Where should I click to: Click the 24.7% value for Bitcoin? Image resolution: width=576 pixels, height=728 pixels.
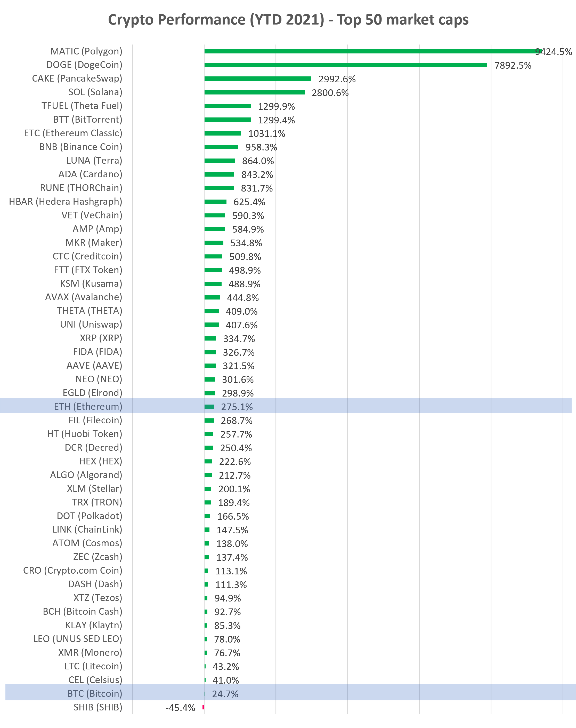click(x=225, y=694)
